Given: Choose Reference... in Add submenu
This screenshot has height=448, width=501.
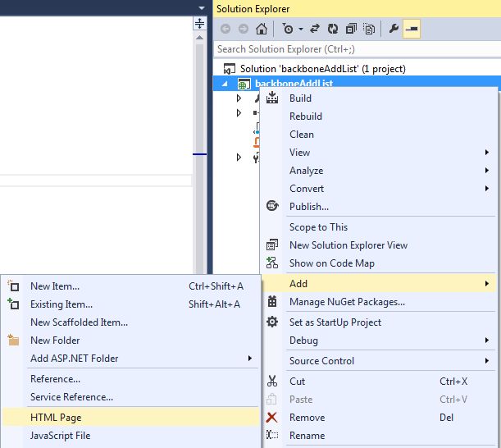Looking at the screenshot, I should point(130,379).
